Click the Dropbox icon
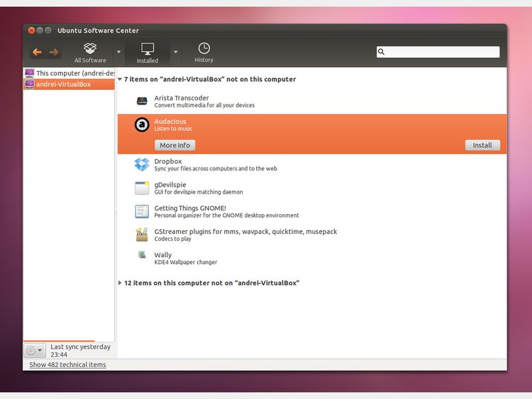The height and width of the screenshot is (399, 532). pyautogui.click(x=142, y=164)
